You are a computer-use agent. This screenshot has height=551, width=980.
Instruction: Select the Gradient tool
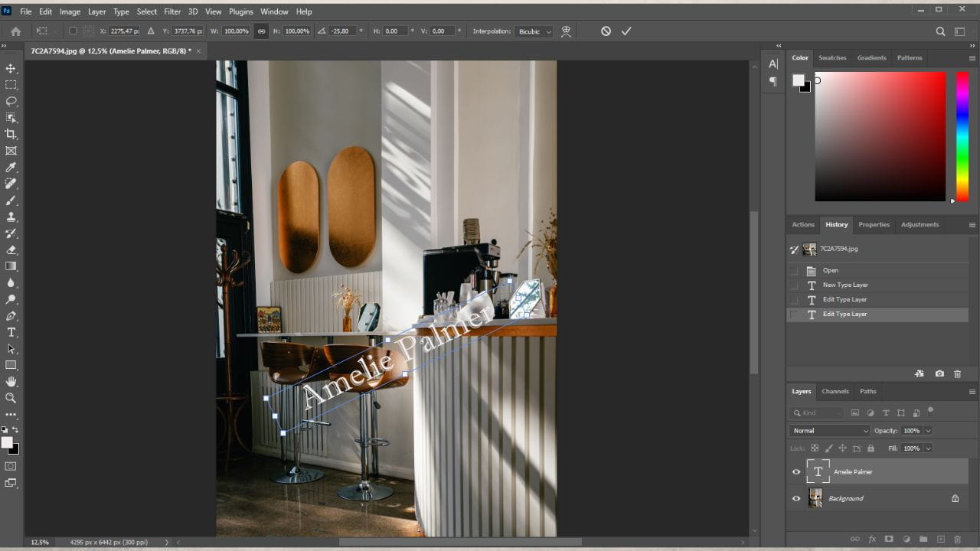[11, 266]
